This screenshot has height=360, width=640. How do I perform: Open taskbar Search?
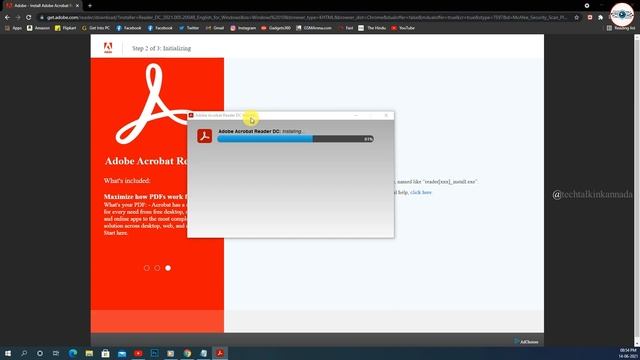click(x=24, y=353)
